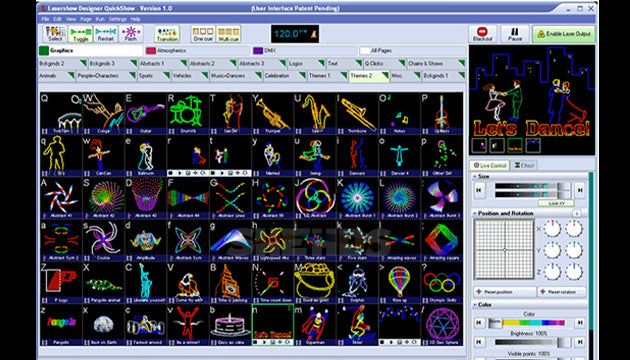The height and width of the screenshot is (360, 630).
Task: Select the Toggle mode toolbar icon
Action: coord(80,34)
